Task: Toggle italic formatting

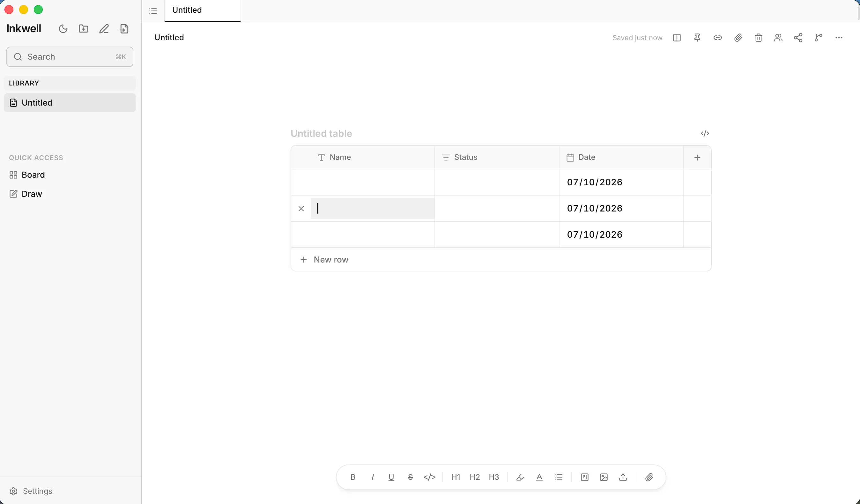Action: coord(372,477)
